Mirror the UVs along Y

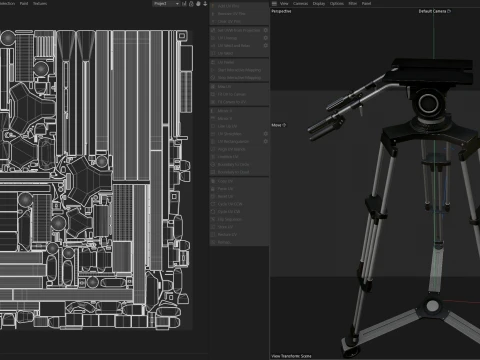coord(239,118)
